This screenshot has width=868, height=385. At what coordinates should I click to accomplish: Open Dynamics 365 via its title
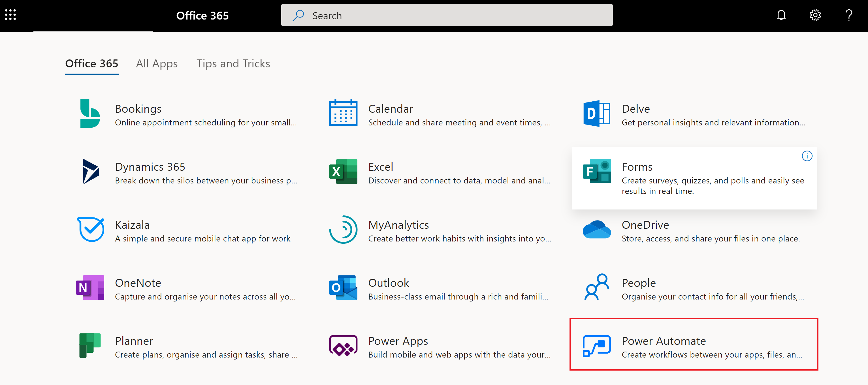coord(150,167)
